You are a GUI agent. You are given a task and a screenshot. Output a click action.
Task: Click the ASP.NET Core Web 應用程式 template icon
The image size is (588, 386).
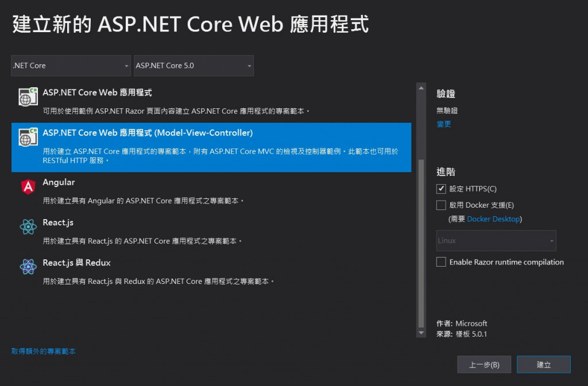28,97
